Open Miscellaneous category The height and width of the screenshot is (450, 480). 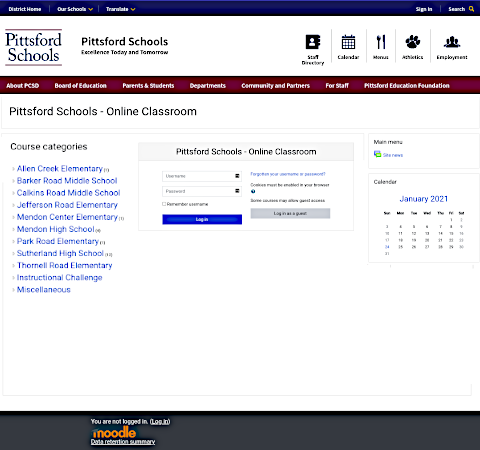(x=43, y=290)
